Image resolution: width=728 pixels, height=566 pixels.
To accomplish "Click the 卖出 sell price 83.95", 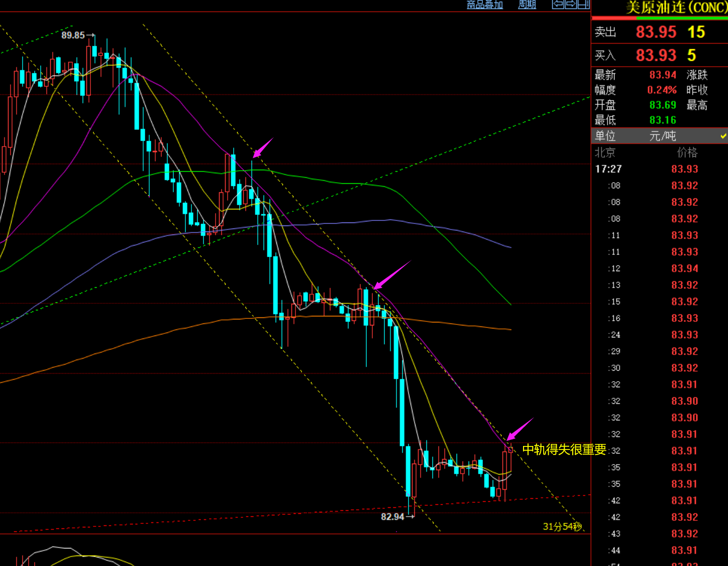I will 656,32.
